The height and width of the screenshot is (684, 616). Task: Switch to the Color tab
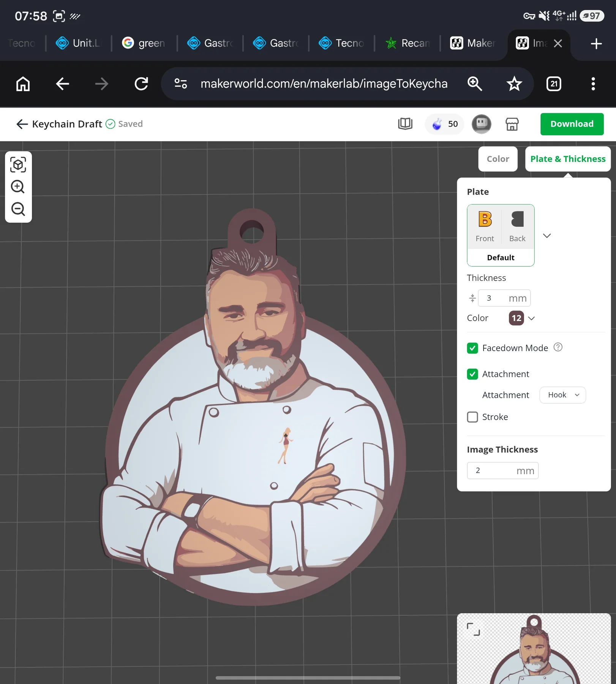tap(498, 159)
